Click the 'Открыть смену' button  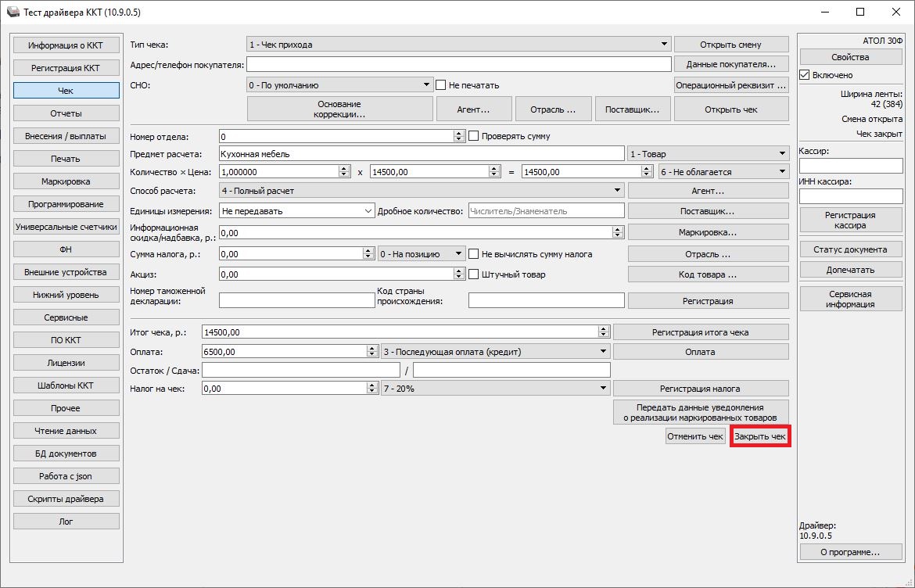point(730,45)
